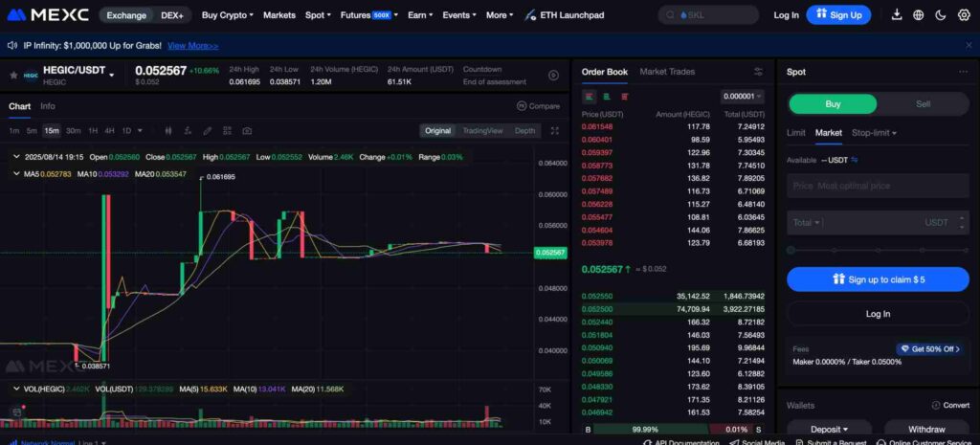Click the MEXC logo

tap(48, 15)
